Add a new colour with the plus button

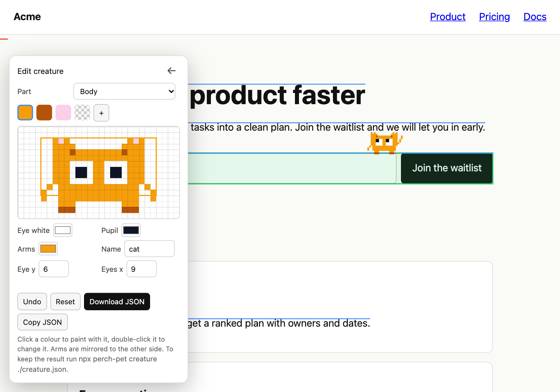(x=101, y=113)
